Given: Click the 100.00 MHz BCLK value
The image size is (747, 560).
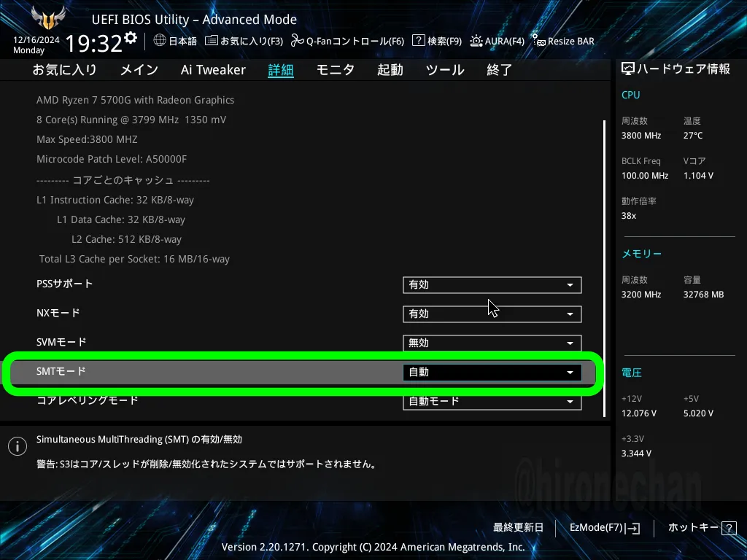Looking at the screenshot, I should coord(645,175).
